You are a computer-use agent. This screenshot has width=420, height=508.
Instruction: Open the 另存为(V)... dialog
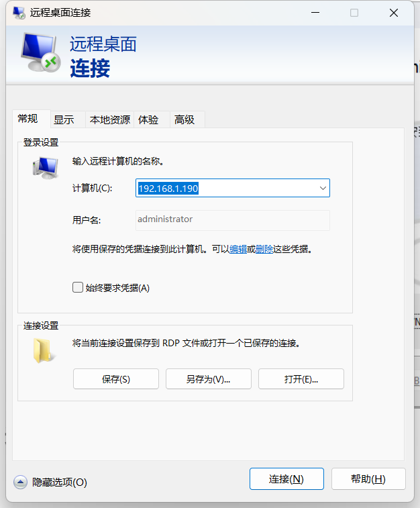coord(208,379)
